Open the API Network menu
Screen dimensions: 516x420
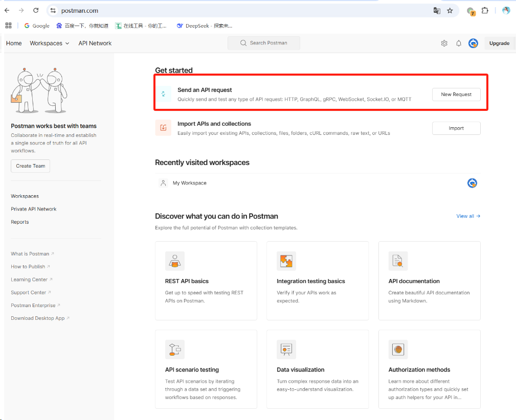pos(95,43)
